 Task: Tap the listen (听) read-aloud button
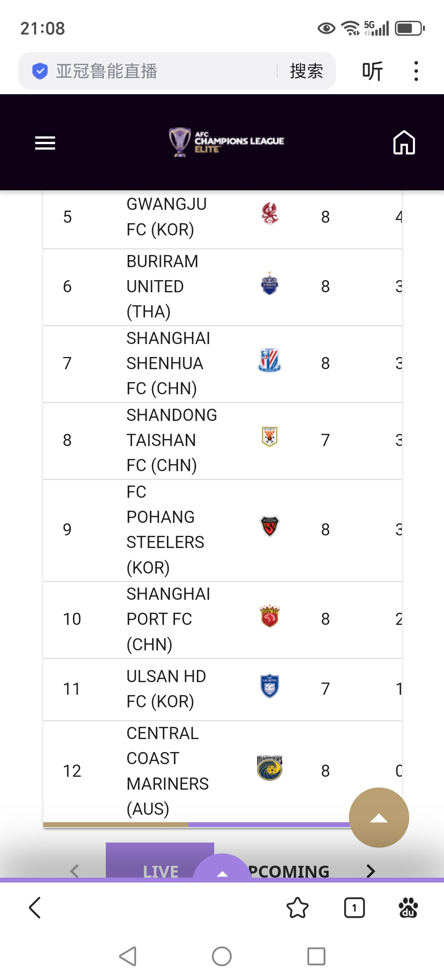pos(372,71)
